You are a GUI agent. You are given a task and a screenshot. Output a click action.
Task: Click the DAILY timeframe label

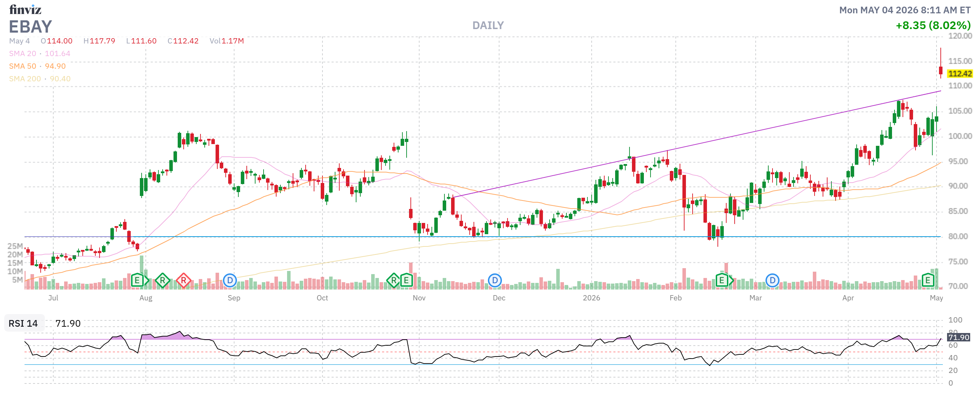(488, 26)
